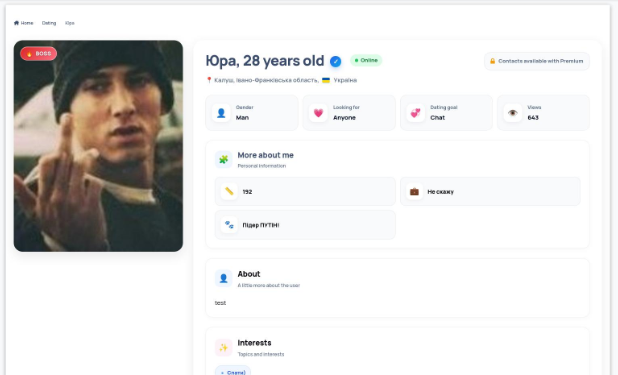Screen dimensions: 618x375
Task: Click the profile name Юра, 28 years old
Action: point(265,61)
